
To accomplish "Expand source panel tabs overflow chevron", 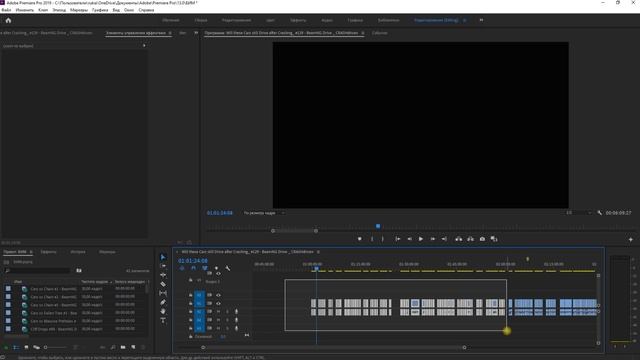I will pos(196,33).
